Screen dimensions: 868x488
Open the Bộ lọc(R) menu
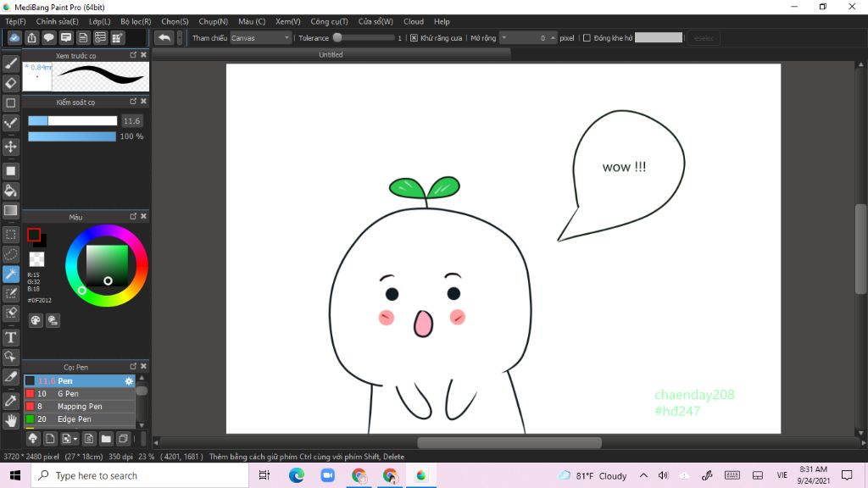136,21
